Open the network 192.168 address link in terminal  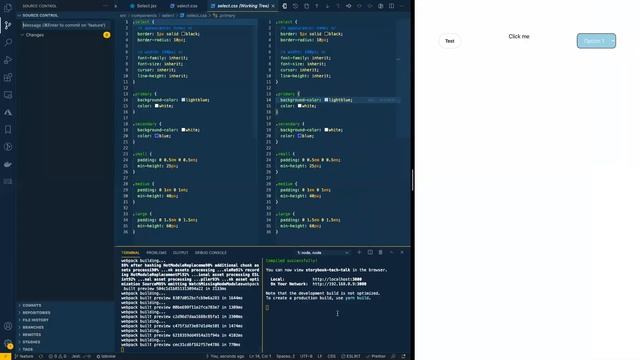pyautogui.click(x=339, y=284)
